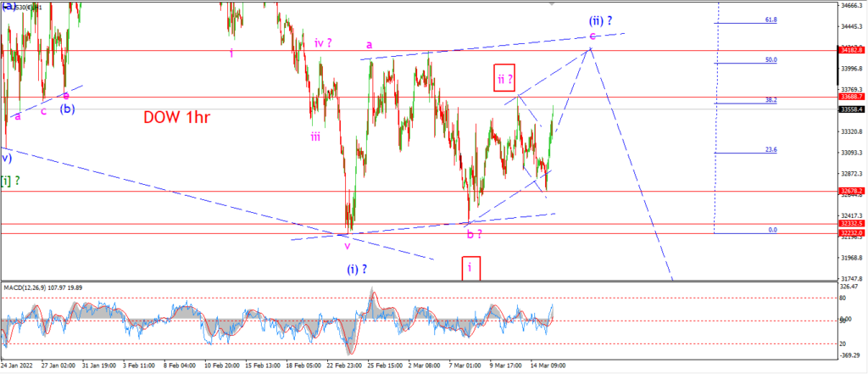Select the 33688.7 red price level tag
Screen dimensions: 868x374
pos(853,97)
